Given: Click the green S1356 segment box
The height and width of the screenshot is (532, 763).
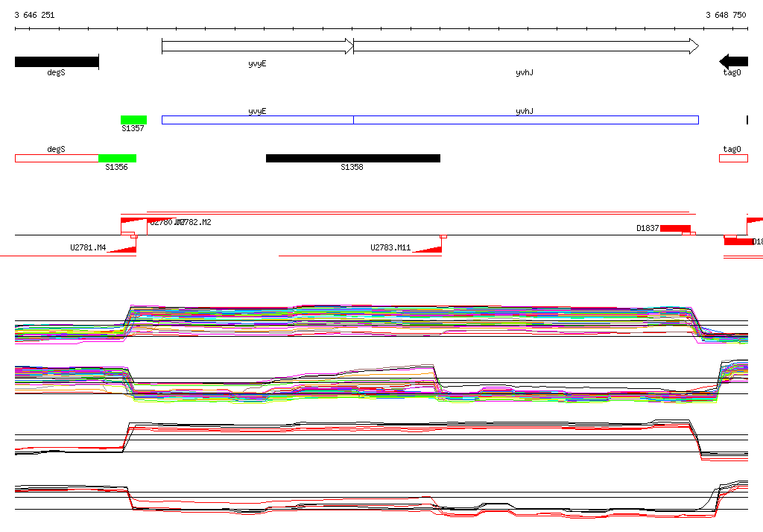Looking at the screenshot, I should pos(117,158).
